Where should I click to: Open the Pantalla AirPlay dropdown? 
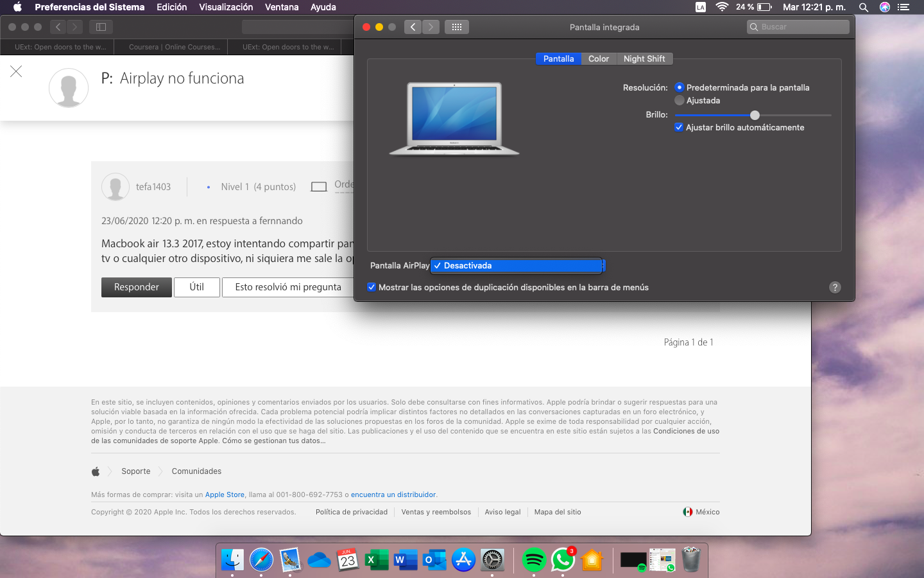pos(517,265)
